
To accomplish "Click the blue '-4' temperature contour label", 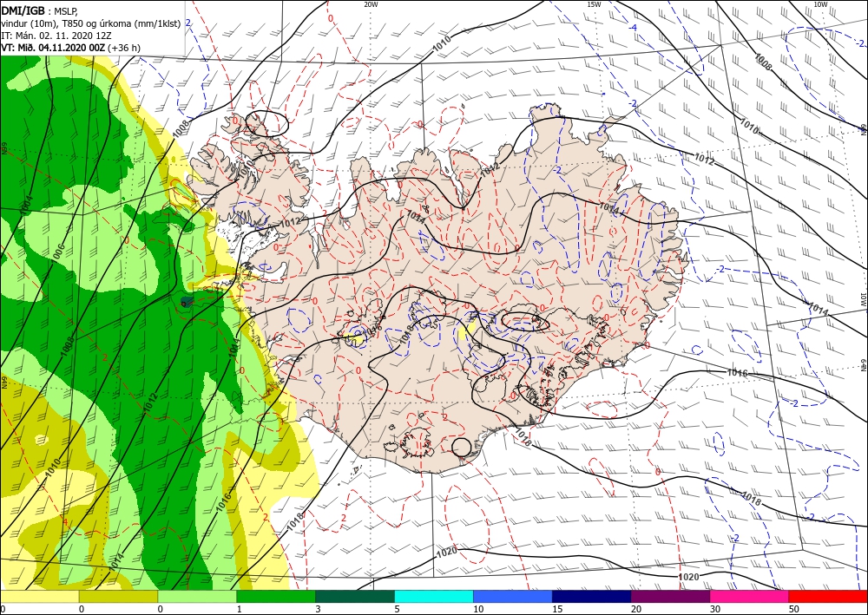I will click(634, 28).
